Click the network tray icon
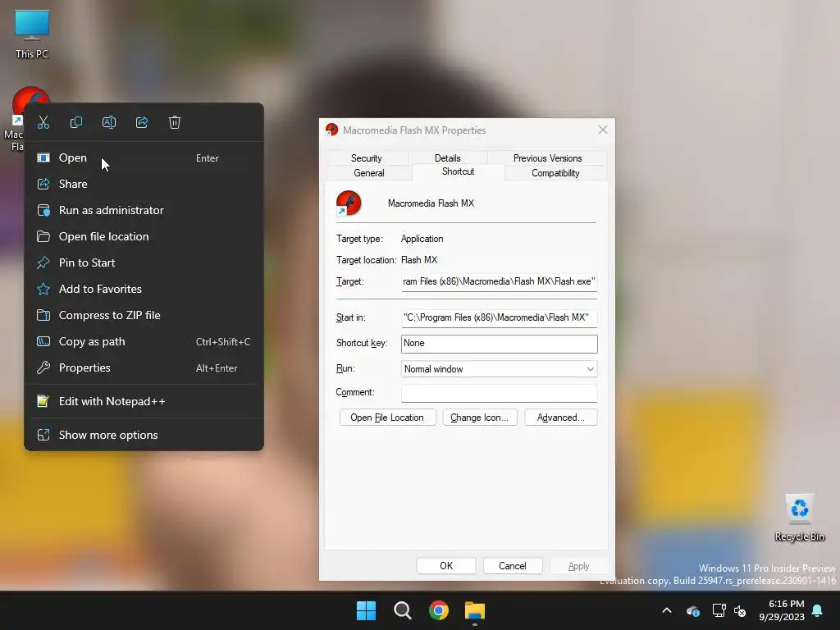 click(719, 610)
